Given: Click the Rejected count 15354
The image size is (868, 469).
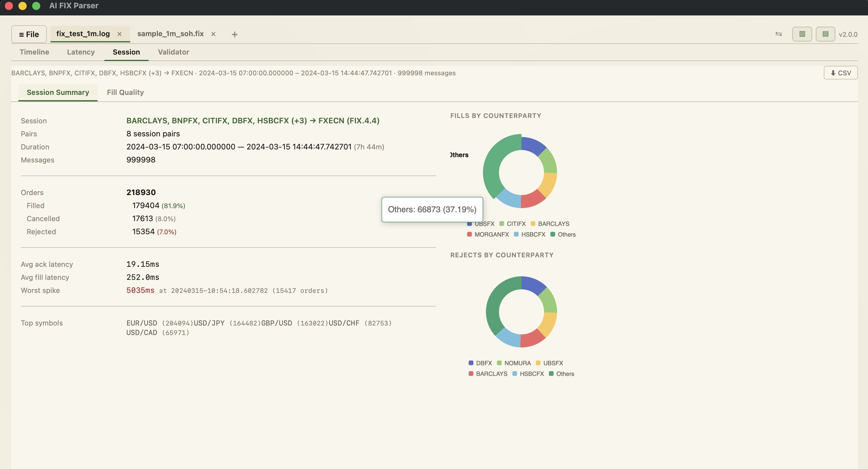Looking at the screenshot, I should (x=143, y=232).
